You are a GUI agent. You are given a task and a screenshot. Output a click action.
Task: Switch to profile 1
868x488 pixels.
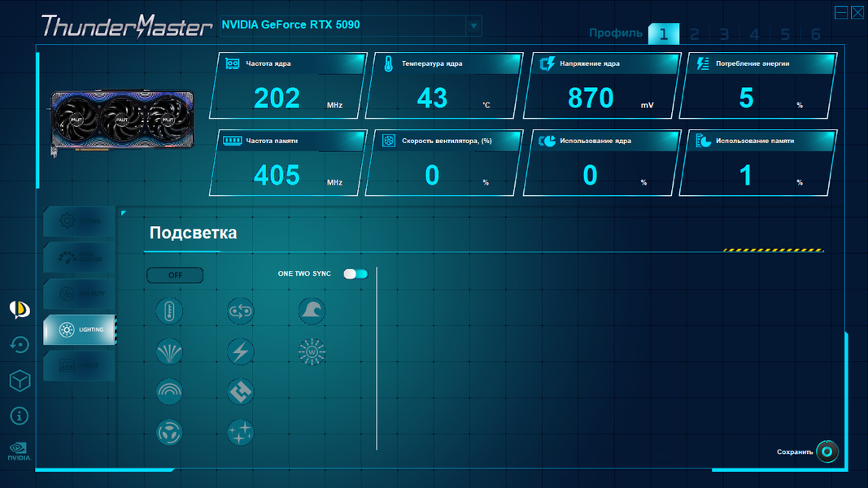click(664, 34)
